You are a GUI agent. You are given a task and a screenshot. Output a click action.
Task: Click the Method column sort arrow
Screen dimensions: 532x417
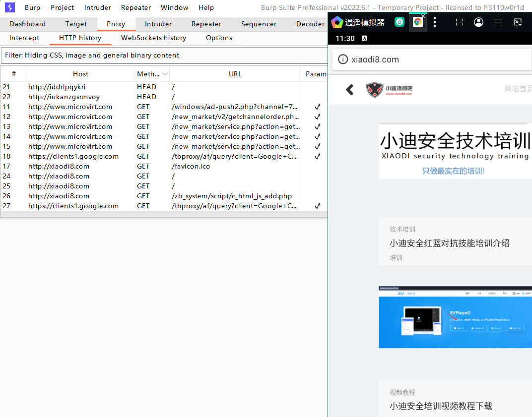[165, 74]
